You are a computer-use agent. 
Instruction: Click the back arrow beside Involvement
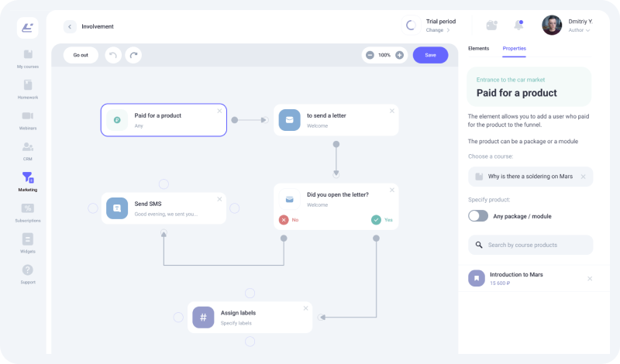tap(70, 26)
